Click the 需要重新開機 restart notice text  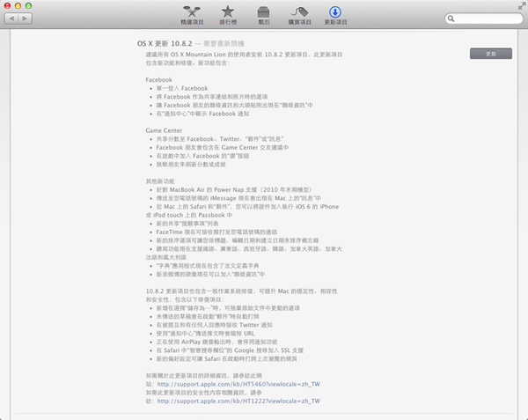pos(224,44)
